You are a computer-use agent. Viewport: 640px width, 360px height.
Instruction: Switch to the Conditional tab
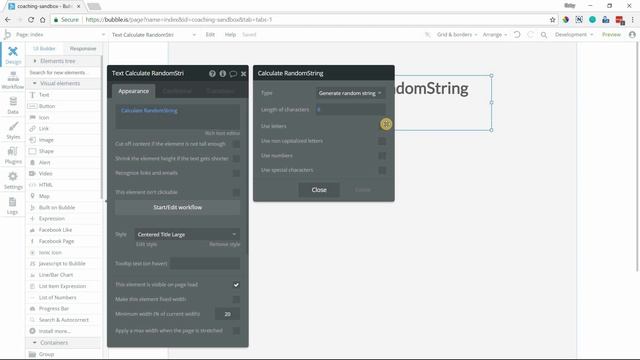(x=177, y=91)
